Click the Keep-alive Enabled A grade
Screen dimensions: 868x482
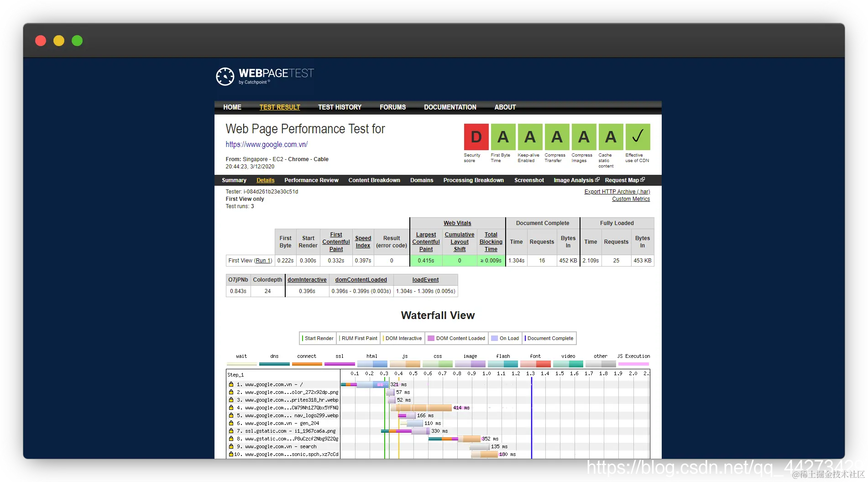click(530, 137)
